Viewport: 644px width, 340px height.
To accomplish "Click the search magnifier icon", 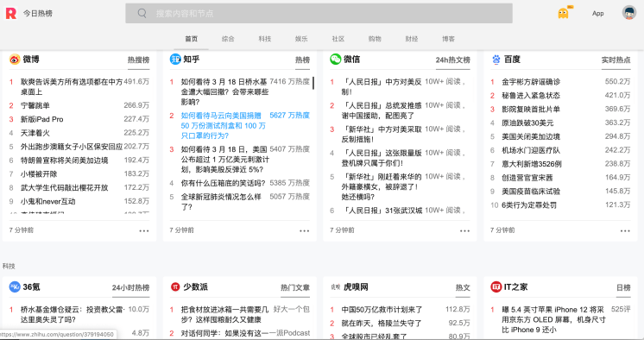I will point(142,13).
